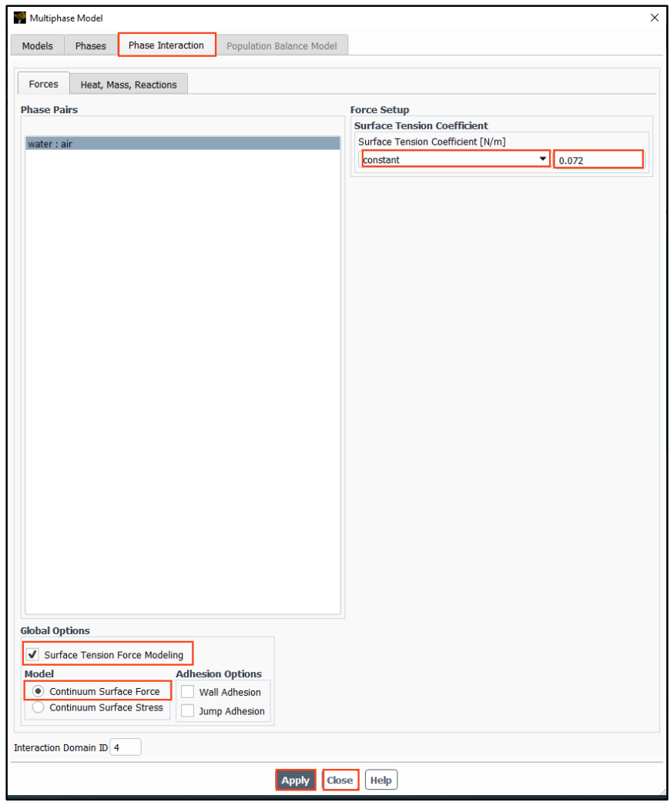Click the Apply button
Viewport: 670px width, 812px height.
click(296, 780)
